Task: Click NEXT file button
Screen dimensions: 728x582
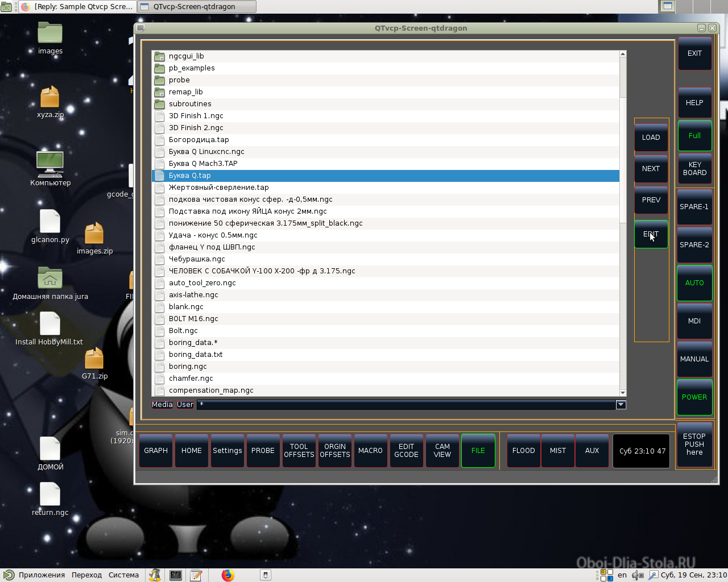Action: 651,169
